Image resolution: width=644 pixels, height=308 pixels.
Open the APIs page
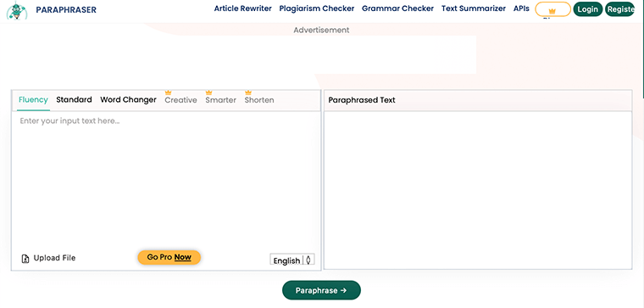521,8
